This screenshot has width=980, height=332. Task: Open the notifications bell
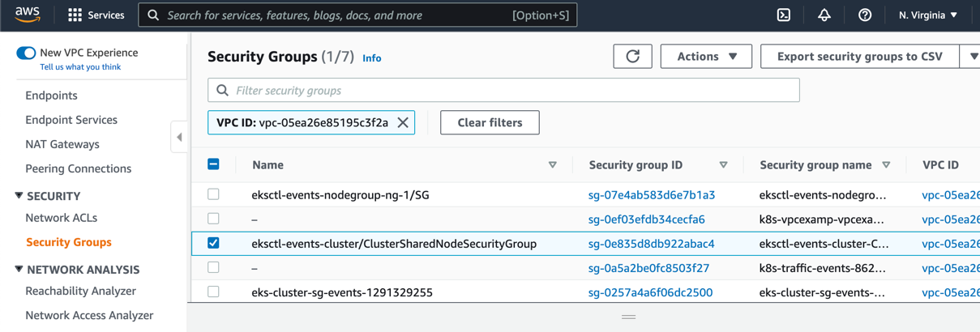pos(824,15)
